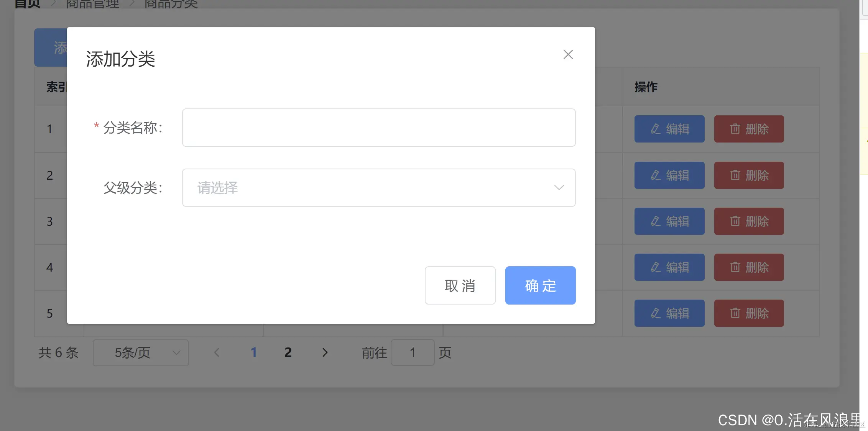The height and width of the screenshot is (431, 868).
Task: Click the trash 删除 button in row 3
Action: [748, 221]
